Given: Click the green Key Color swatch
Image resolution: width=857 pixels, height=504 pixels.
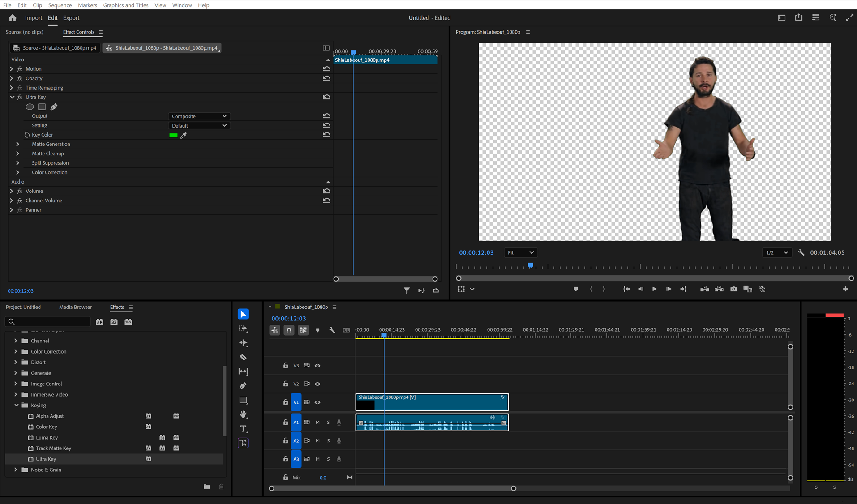Looking at the screenshot, I should coord(173,135).
